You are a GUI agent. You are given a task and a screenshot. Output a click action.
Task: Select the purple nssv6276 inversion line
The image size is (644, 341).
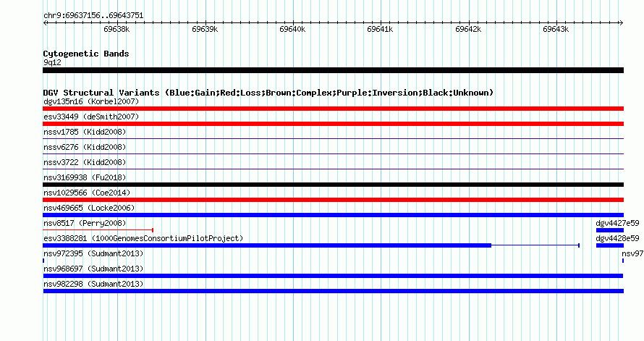pyautogui.click(x=333, y=154)
